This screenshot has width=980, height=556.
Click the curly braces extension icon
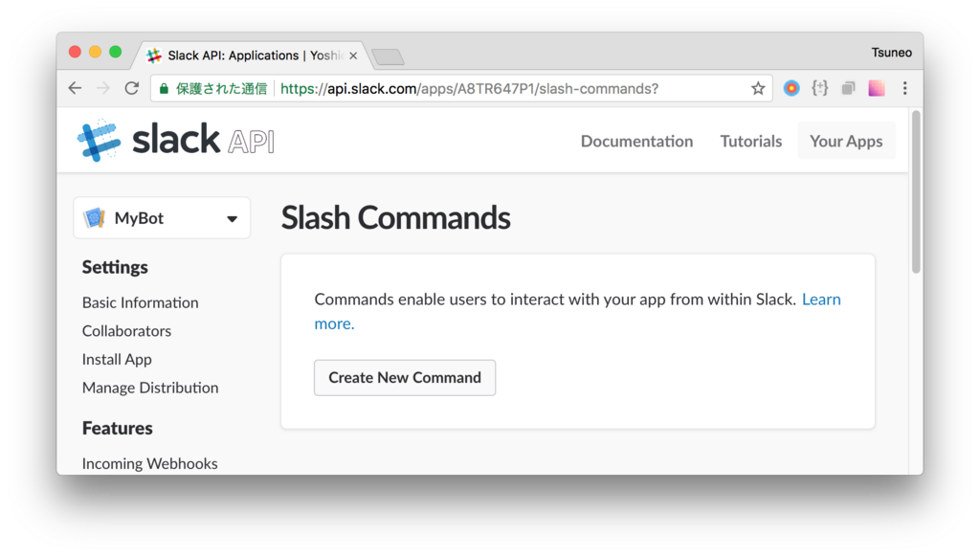point(819,88)
